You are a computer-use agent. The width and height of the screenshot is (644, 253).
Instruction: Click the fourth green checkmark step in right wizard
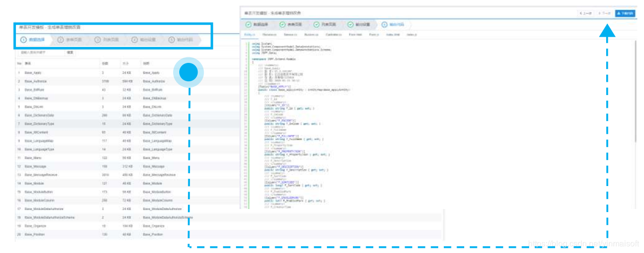click(350, 24)
